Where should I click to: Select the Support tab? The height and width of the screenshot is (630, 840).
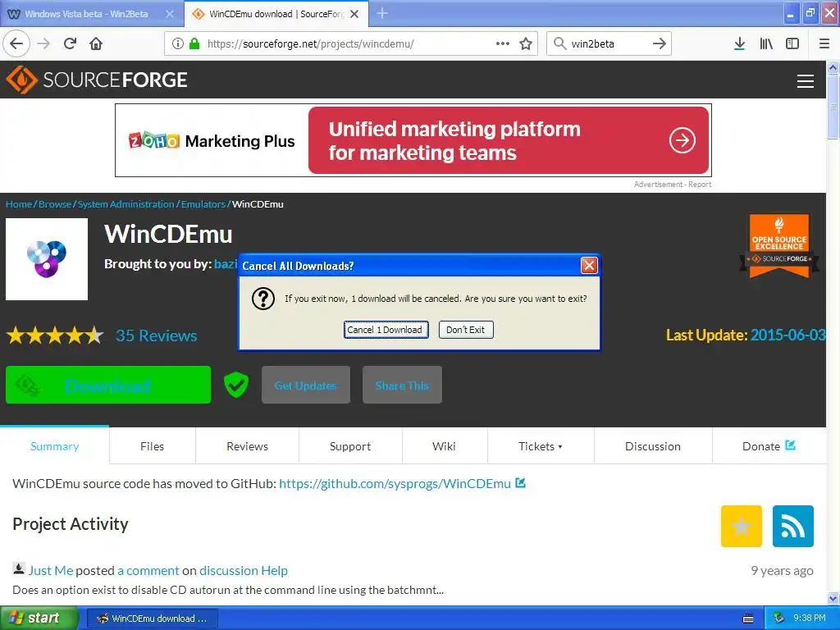coord(349,446)
